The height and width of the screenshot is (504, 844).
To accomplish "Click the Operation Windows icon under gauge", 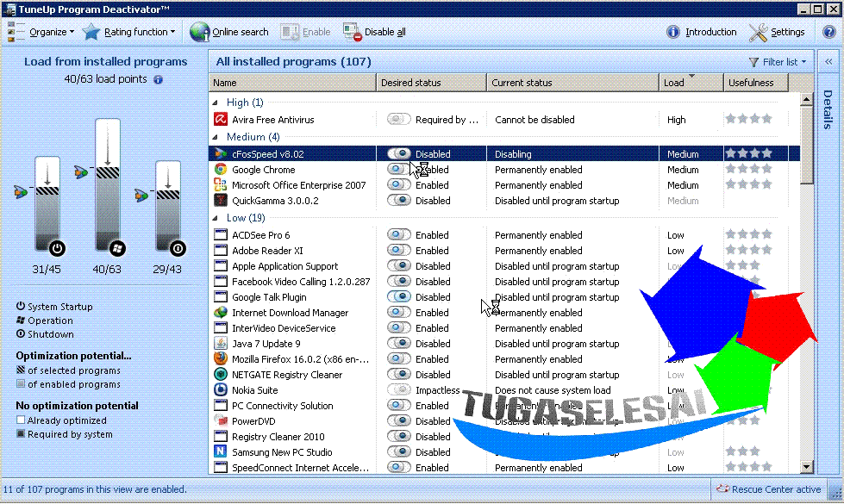I will tap(117, 248).
